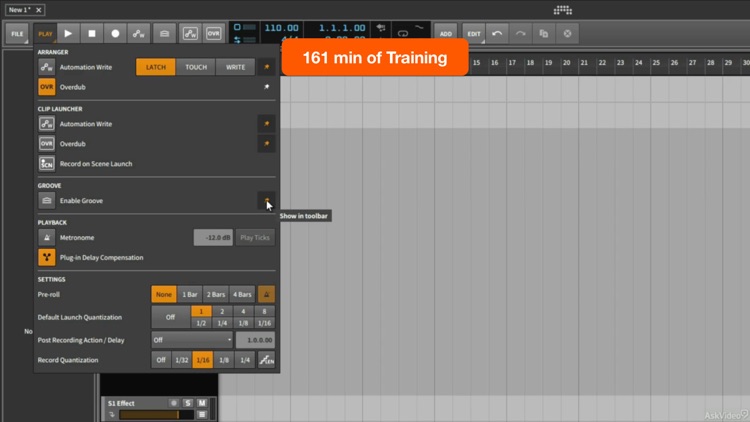The height and width of the screenshot is (422, 750).
Task: Set Record Quantization to 1/8
Action: [x=224, y=360]
